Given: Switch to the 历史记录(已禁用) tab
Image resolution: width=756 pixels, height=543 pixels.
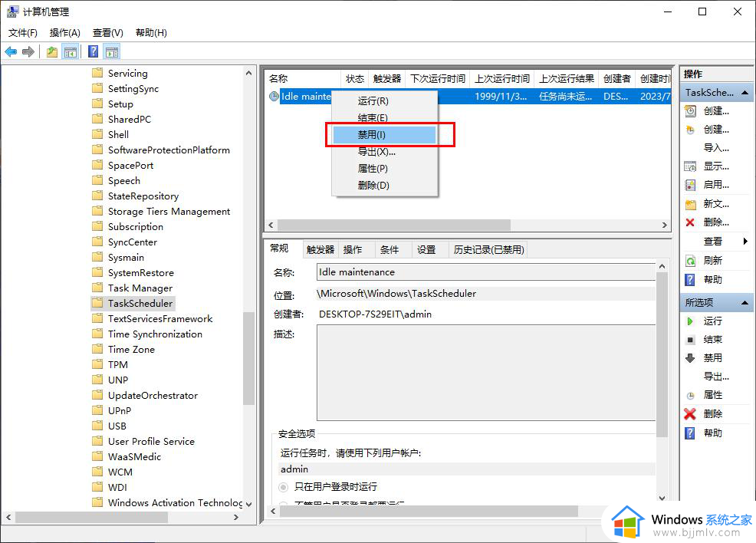Looking at the screenshot, I should [x=488, y=250].
